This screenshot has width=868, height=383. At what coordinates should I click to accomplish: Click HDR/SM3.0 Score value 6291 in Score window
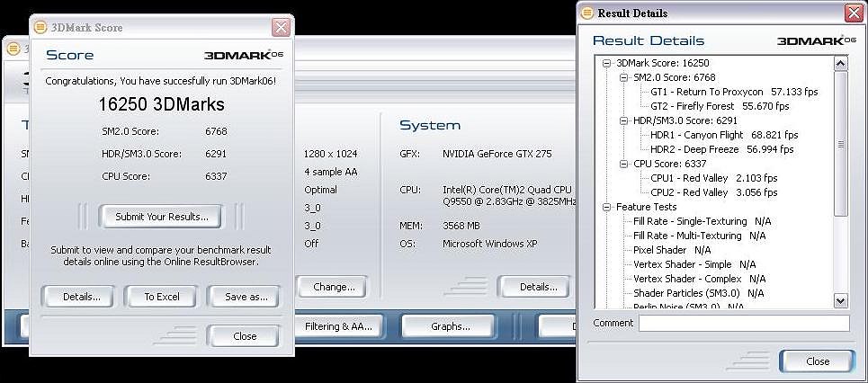coord(216,154)
